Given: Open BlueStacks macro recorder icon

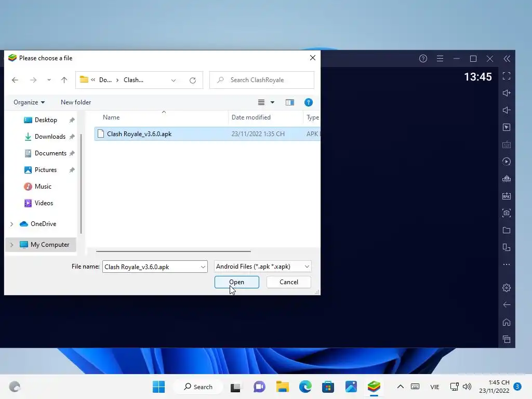Looking at the screenshot, I should pos(506,162).
